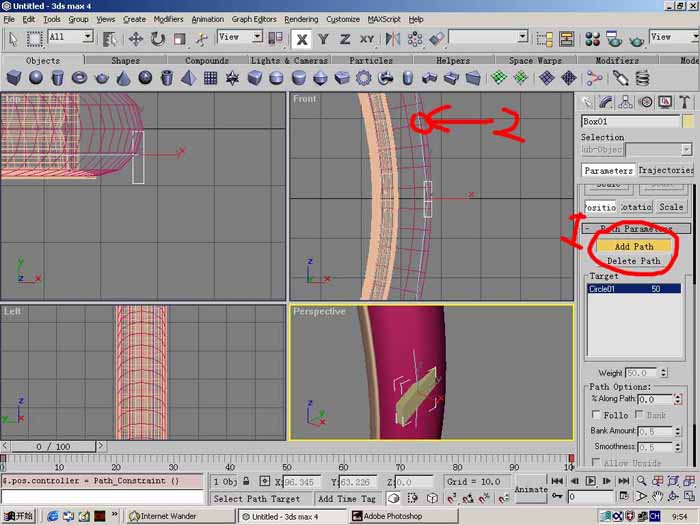This screenshot has height=525, width=700.
Task: Click the Scale PRS button
Action: tap(671, 207)
